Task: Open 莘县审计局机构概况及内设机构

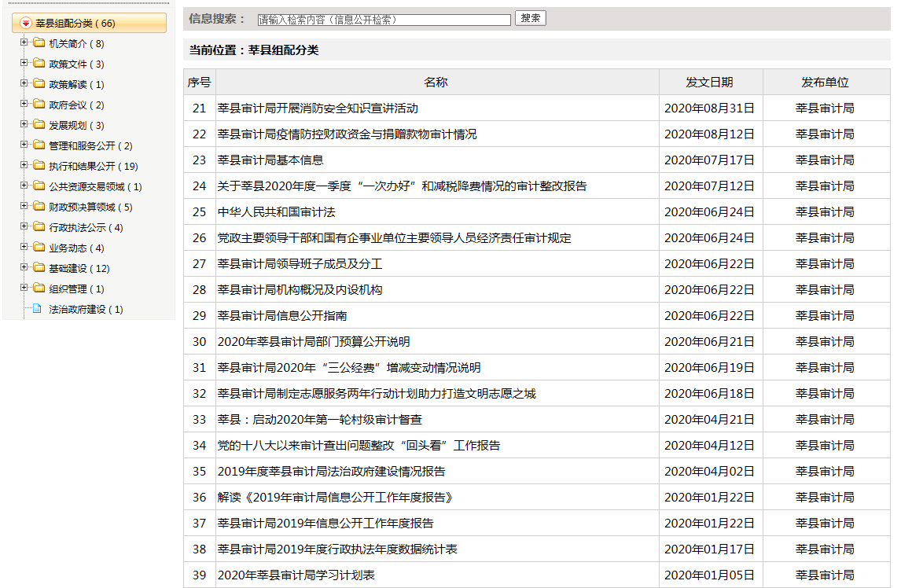Action: pos(300,289)
